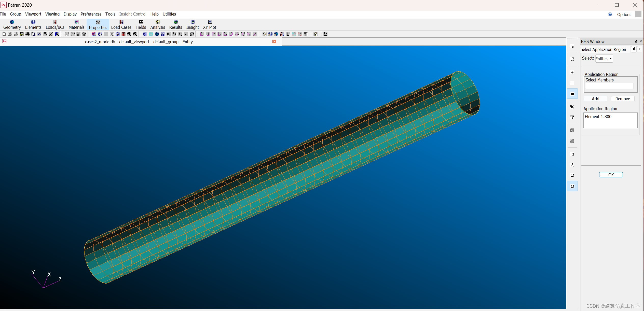The width and height of the screenshot is (644, 311).
Task: Click the Select Members input field
Action: [x=609, y=86]
